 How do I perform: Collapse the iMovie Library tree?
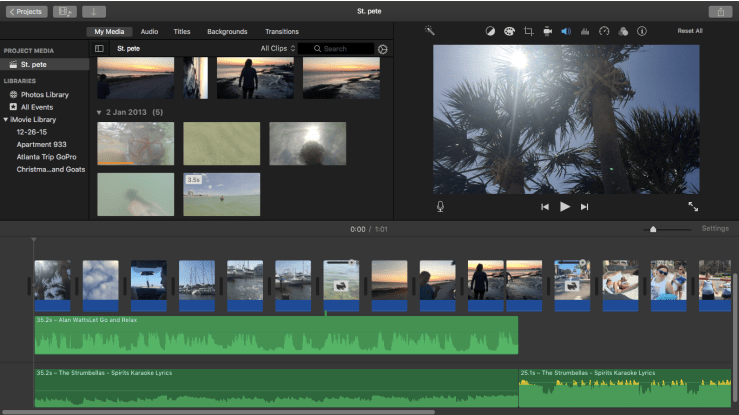click(6, 119)
